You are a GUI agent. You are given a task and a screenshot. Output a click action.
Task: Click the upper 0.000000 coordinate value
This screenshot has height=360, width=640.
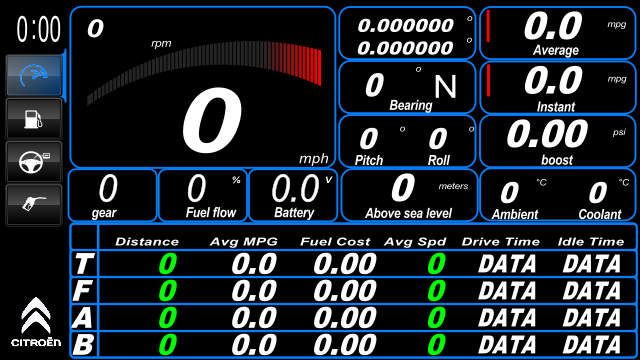point(405,26)
